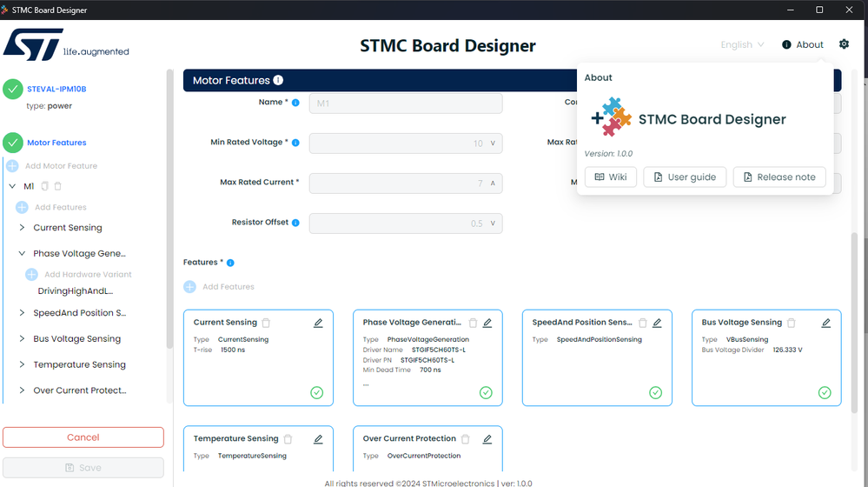Delete the Over Current Protection card
Image resolution: width=868 pixels, height=487 pixels.
tap(466, 439)
